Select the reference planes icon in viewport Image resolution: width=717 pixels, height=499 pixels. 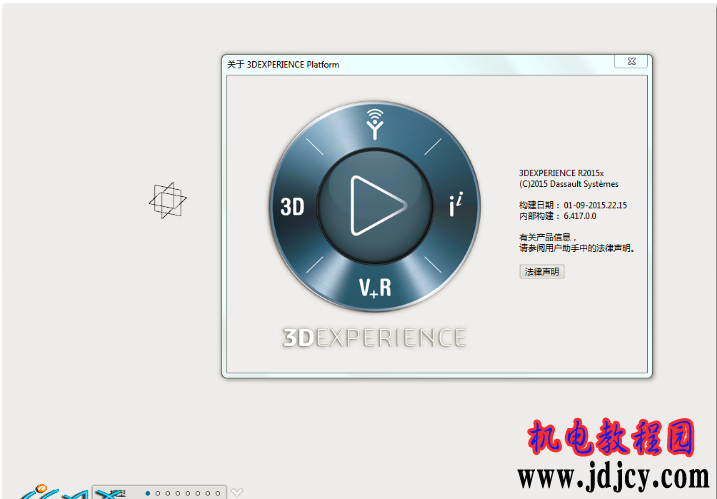point(168,200)
